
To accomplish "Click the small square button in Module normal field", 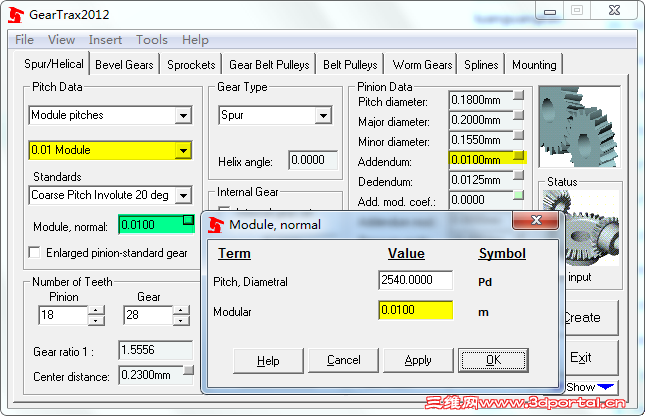I will click(188, 220).
